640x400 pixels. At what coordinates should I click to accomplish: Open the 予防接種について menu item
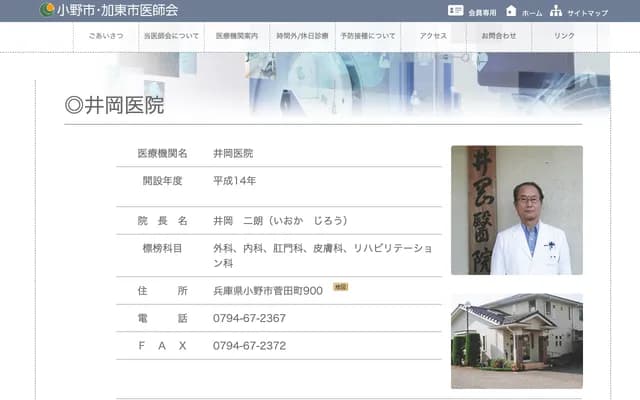368,36
